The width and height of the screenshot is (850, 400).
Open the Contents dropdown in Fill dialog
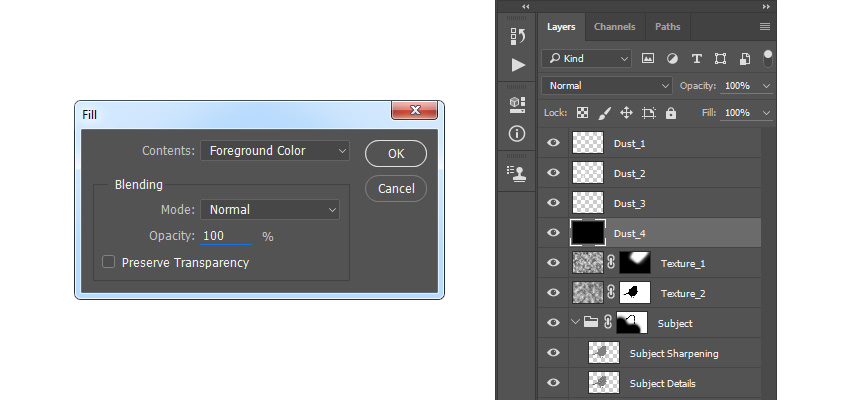(275, 151)
